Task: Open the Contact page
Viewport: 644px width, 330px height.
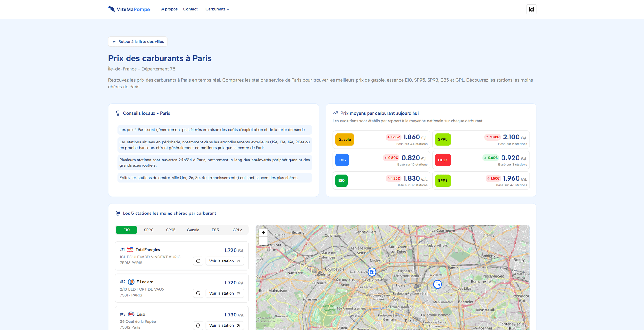Action: pyautogui.click(x=190, y=9)
